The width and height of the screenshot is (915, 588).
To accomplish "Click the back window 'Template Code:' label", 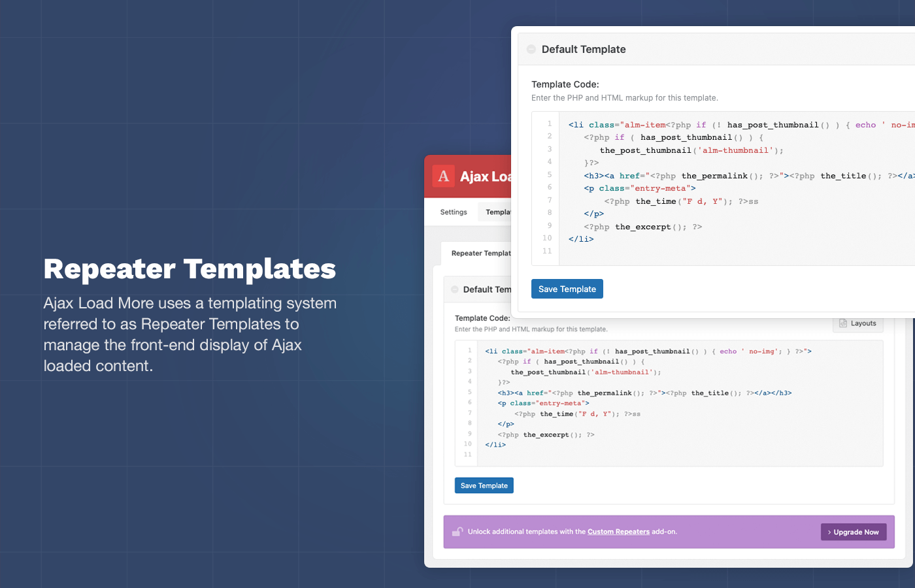I will tap(482, 318).
